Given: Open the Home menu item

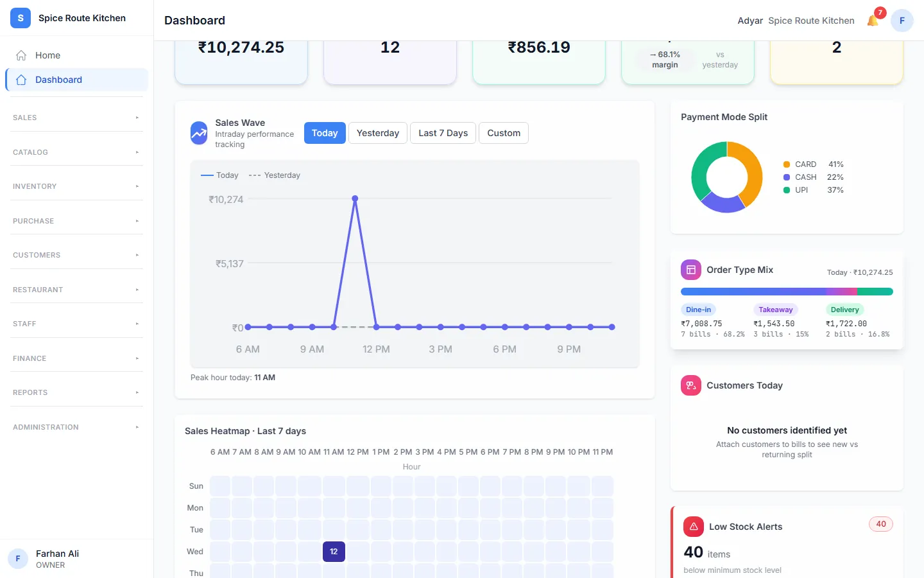Looking at the screenshot, I should click(x=76, y=55).
